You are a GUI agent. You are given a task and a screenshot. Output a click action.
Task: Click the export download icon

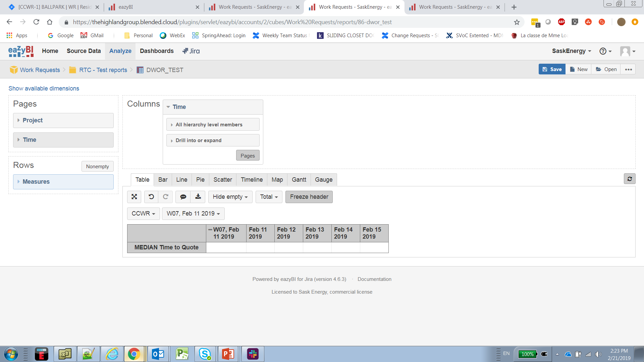(198, 197)
